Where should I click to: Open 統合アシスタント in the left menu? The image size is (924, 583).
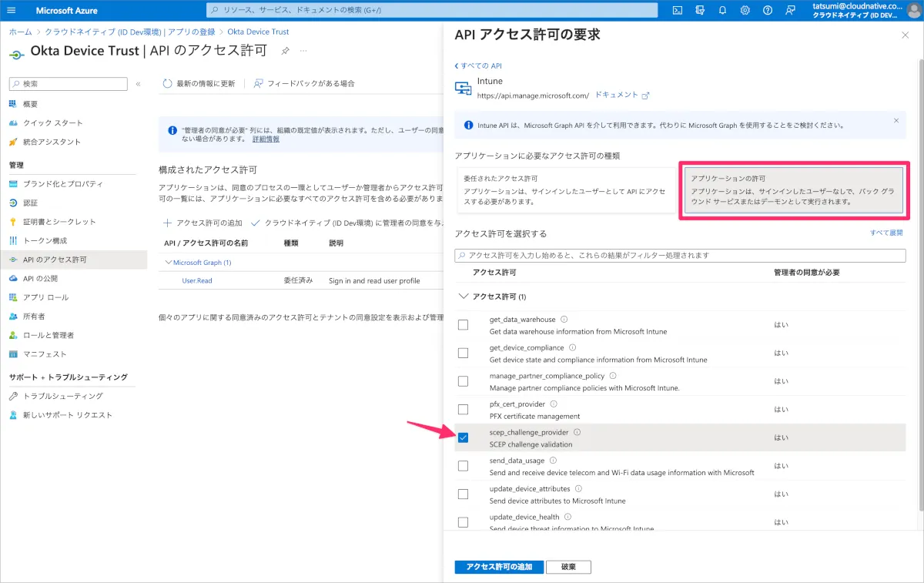52,142
